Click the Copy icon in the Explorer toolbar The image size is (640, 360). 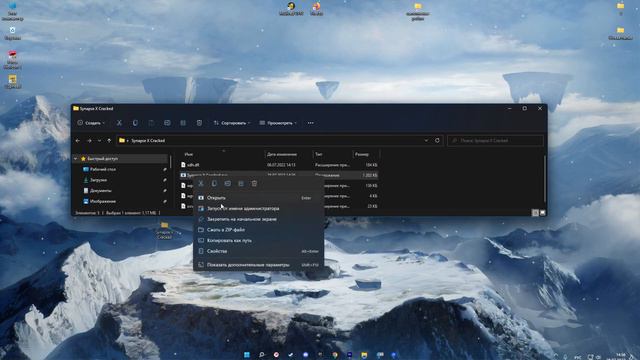click(135, 123)
